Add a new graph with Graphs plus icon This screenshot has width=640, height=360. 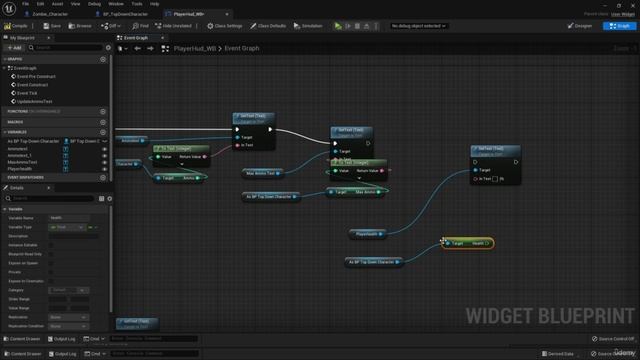103,60
